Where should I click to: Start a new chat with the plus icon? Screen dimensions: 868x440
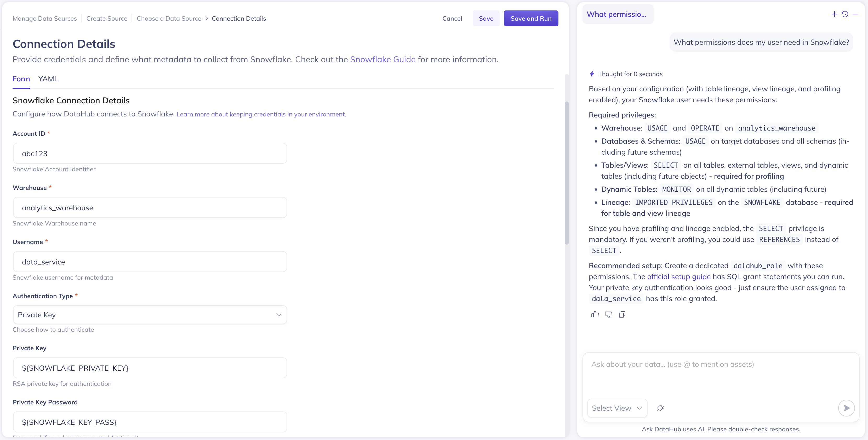pos(834,14)
